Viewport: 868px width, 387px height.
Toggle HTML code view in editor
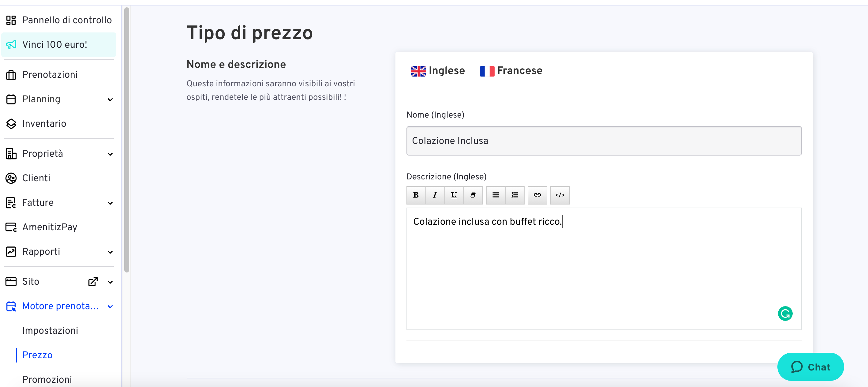coord(560,195)
